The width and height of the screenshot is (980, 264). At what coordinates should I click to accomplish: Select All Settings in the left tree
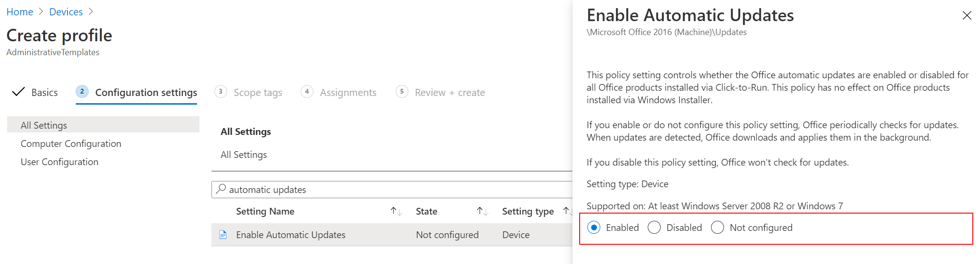tap(103, 125)
